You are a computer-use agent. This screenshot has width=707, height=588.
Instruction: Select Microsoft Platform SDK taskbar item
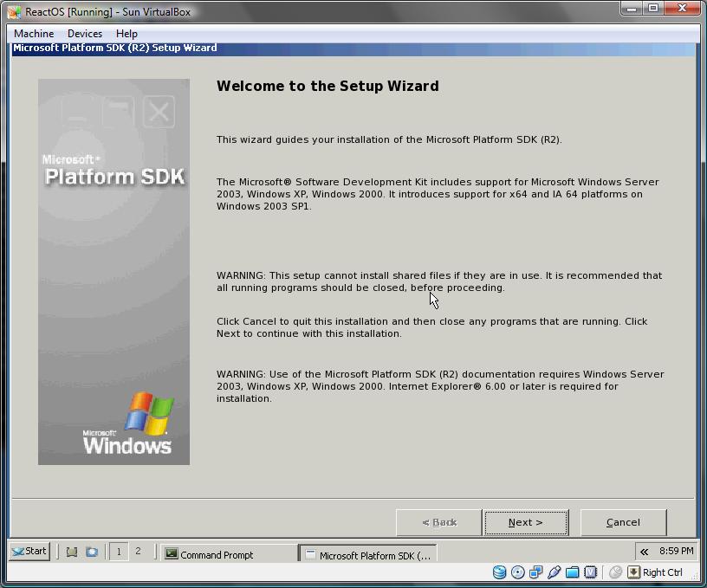[x=367, y=555]
